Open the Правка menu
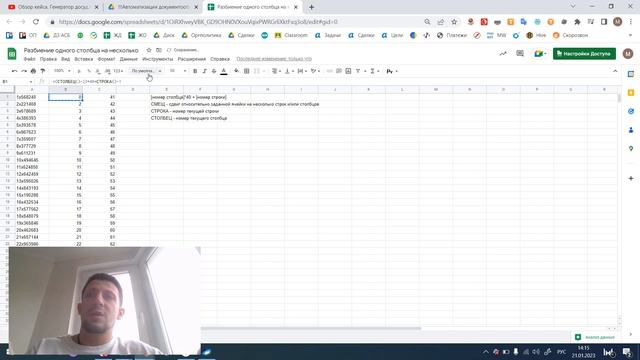The image size is (640, 360). click(48, 59)
